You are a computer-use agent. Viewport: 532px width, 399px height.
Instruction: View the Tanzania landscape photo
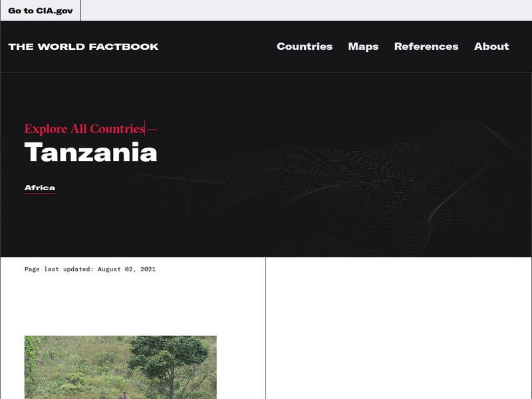tap(120, 368)
